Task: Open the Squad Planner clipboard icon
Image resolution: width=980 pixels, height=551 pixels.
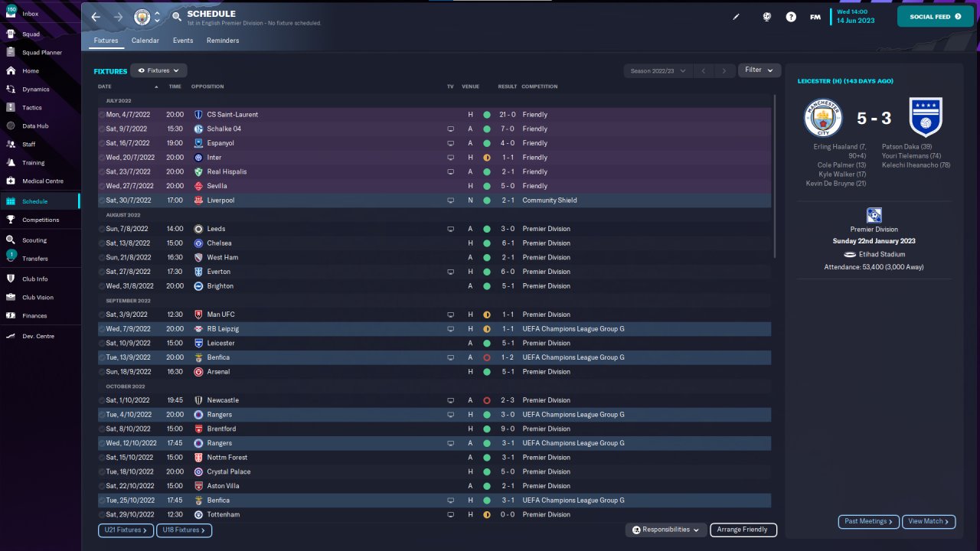Action: 11,52
